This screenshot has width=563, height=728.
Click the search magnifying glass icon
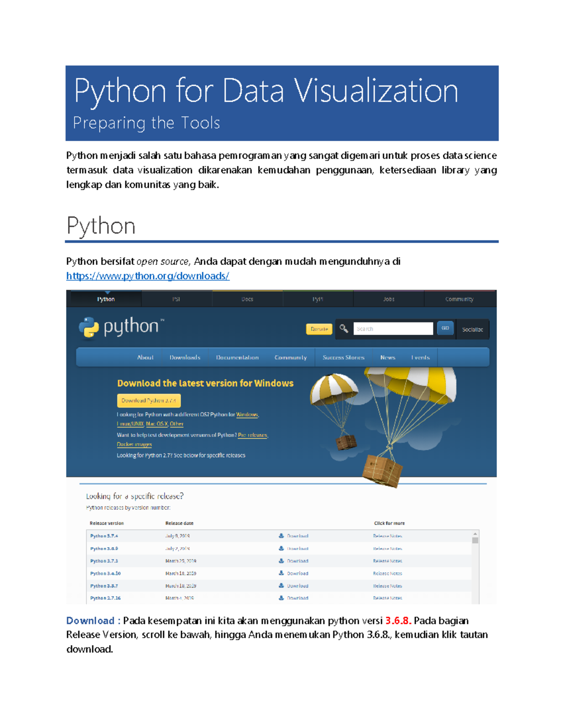coord(344,329)
